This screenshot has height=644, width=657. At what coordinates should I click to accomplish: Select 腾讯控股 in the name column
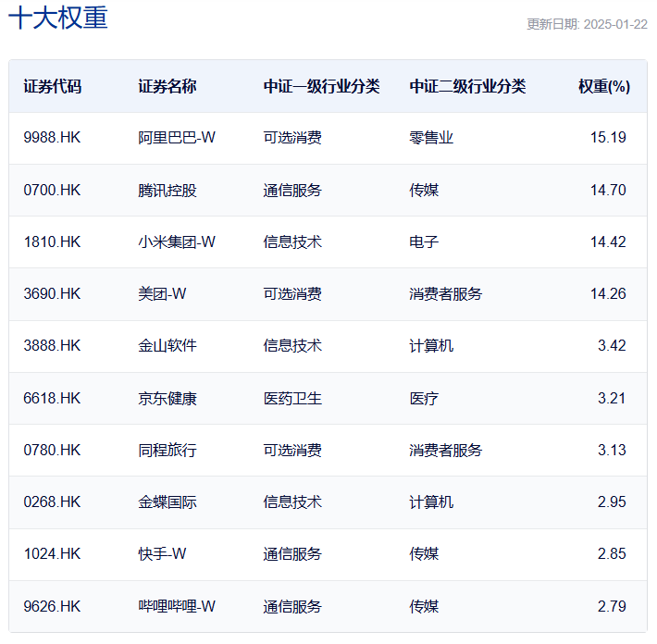[x=167, y=190]
